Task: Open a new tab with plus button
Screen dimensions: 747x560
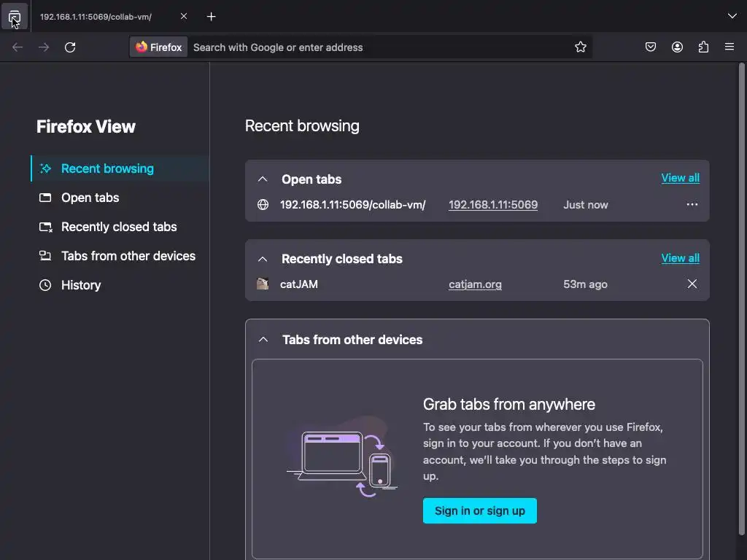Action: pyautogui.click(x=211, y=17)
